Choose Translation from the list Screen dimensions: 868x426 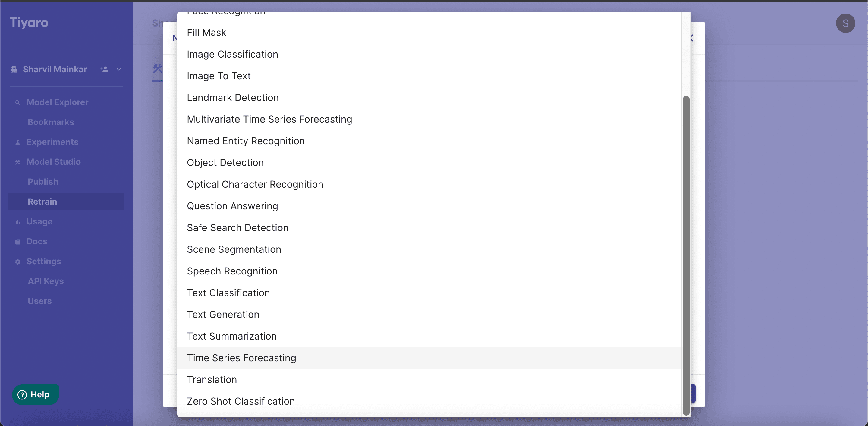point(429,380)
